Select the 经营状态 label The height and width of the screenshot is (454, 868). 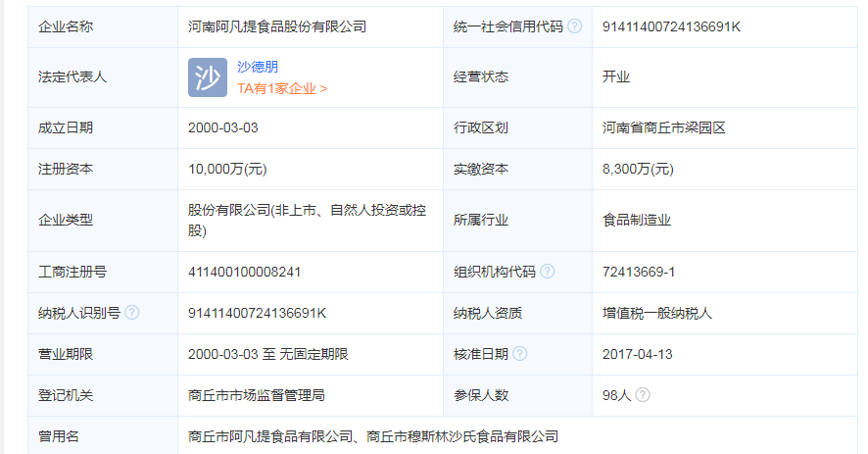480,77
